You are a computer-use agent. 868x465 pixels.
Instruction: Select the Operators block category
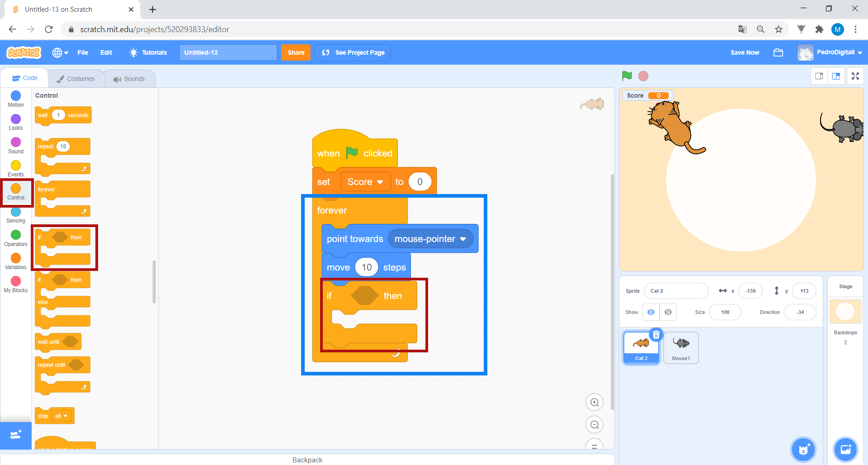16,238
